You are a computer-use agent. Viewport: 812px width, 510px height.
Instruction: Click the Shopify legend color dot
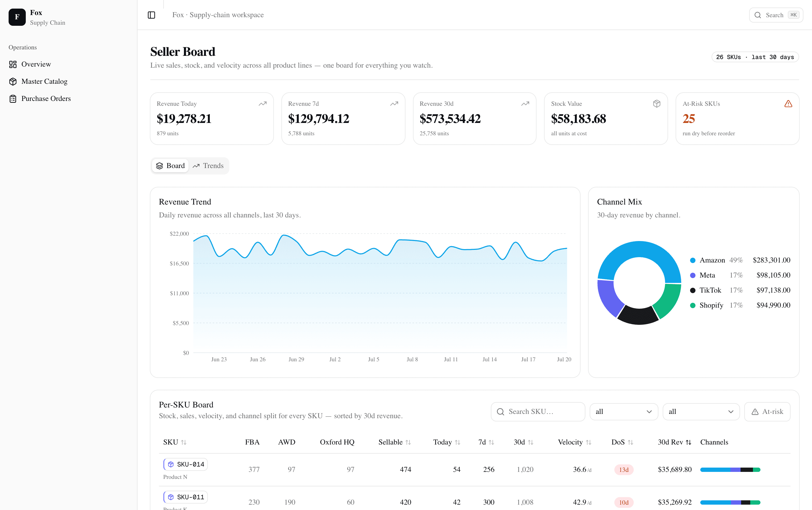point(693,305)
